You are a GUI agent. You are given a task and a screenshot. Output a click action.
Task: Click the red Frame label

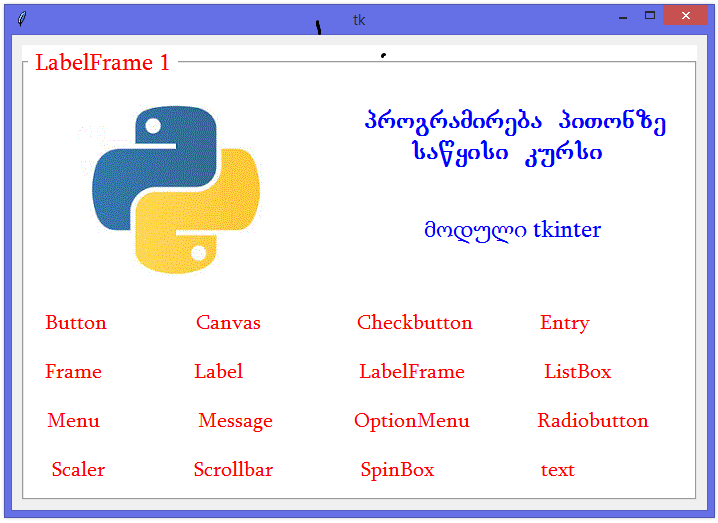[73, 371]
